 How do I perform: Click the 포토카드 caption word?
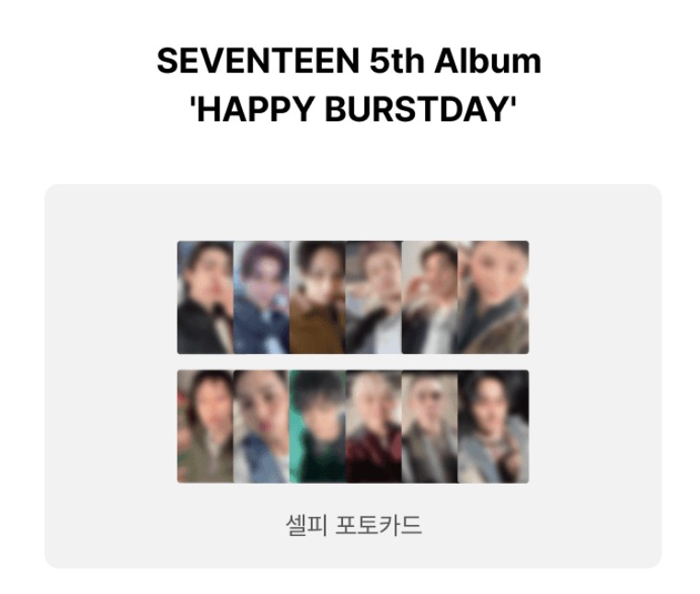pos(378,525)
